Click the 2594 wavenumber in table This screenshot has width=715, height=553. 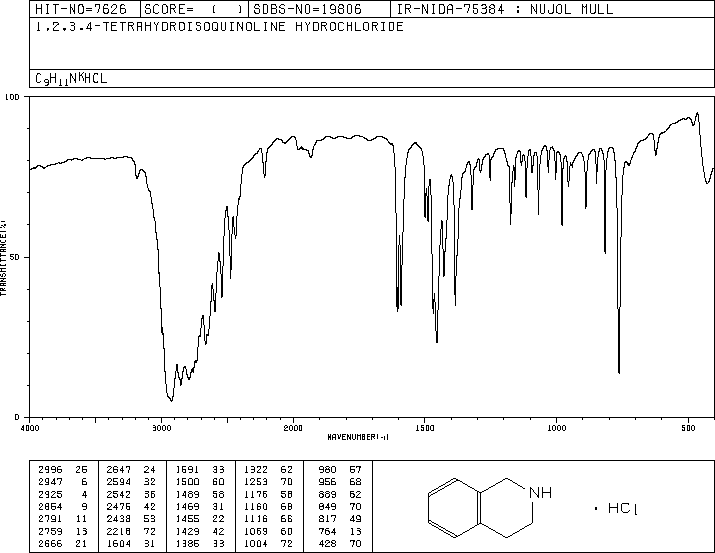119,482
